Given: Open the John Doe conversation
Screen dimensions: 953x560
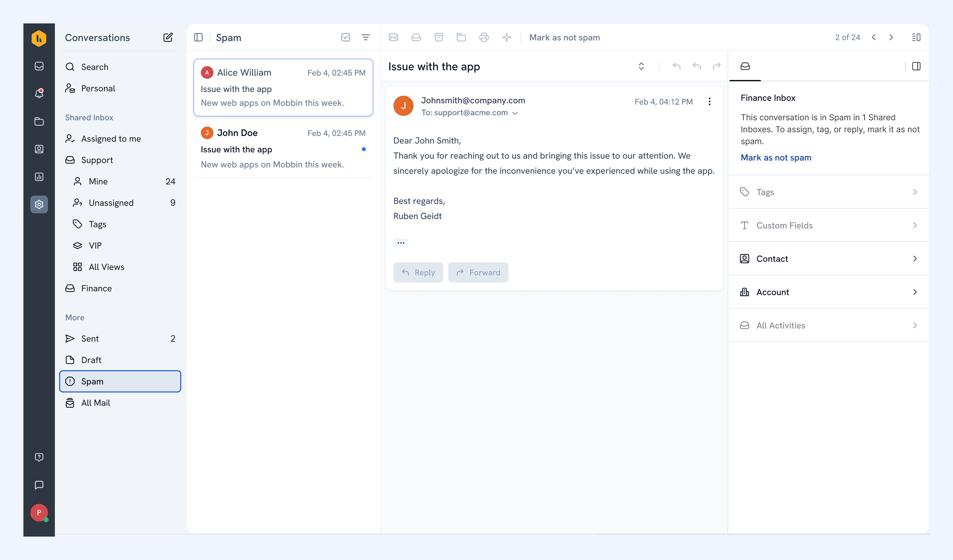Looking at the screenshot, I should pos(283,148).
